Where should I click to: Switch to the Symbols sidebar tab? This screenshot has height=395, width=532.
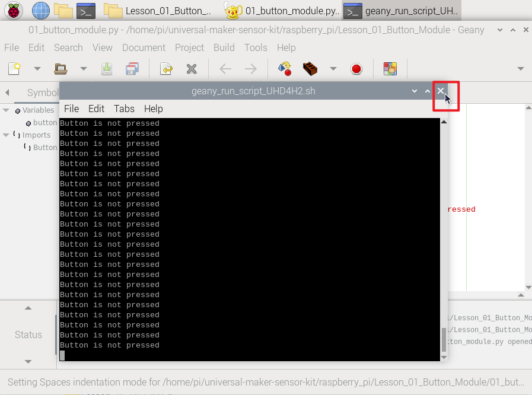pos(43,93)
